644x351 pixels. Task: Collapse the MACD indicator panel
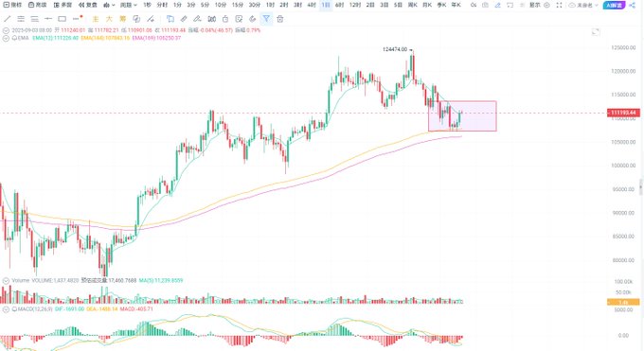point(6,309)
